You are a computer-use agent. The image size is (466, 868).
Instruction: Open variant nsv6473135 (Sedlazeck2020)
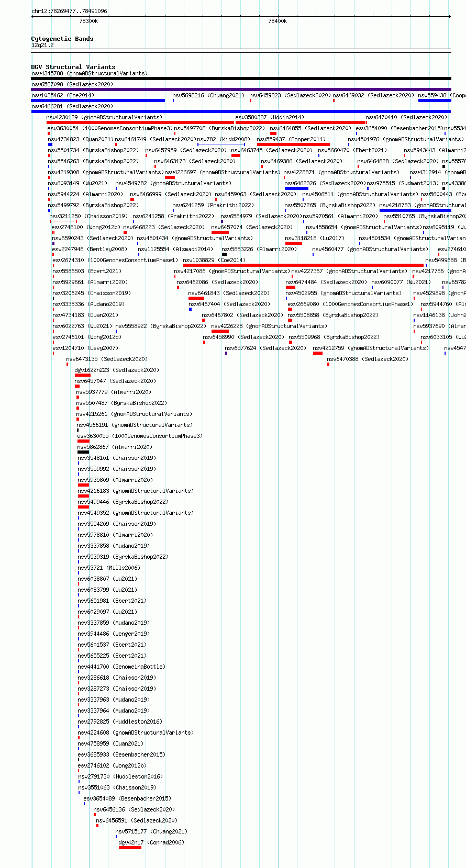107,359
